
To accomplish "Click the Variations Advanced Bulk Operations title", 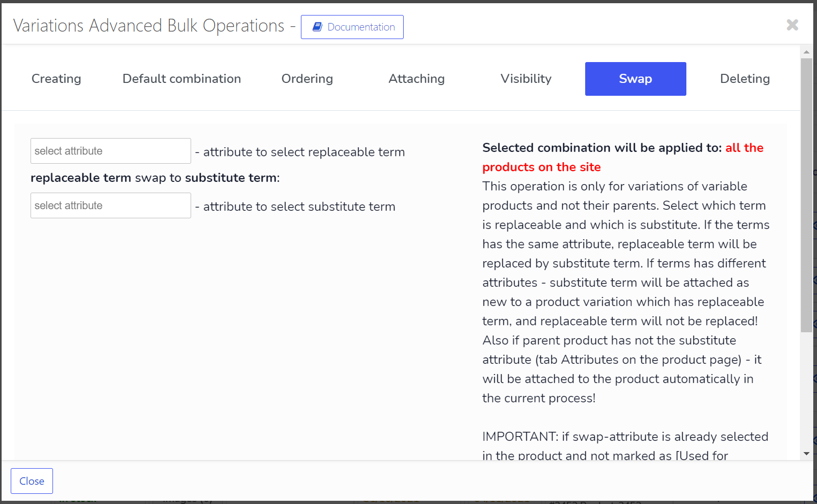I will (x=149, y=26).
